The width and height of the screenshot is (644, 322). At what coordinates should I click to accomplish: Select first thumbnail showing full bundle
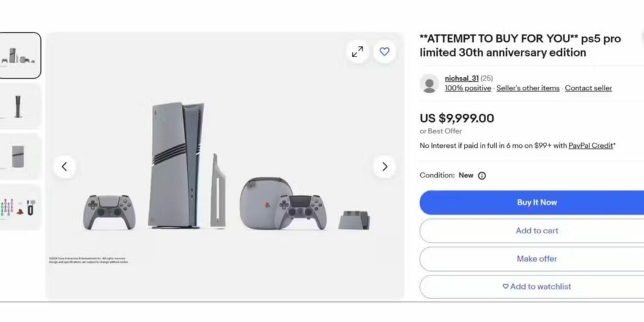point(19,55)
